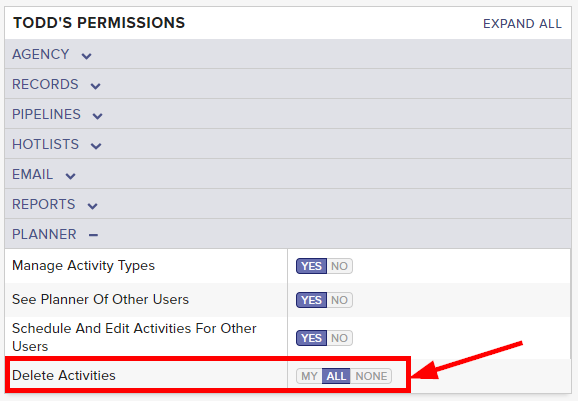Select All for Delete Activities
The height and width of the screenshot is (401, 578).
click(x=336, y=376)
